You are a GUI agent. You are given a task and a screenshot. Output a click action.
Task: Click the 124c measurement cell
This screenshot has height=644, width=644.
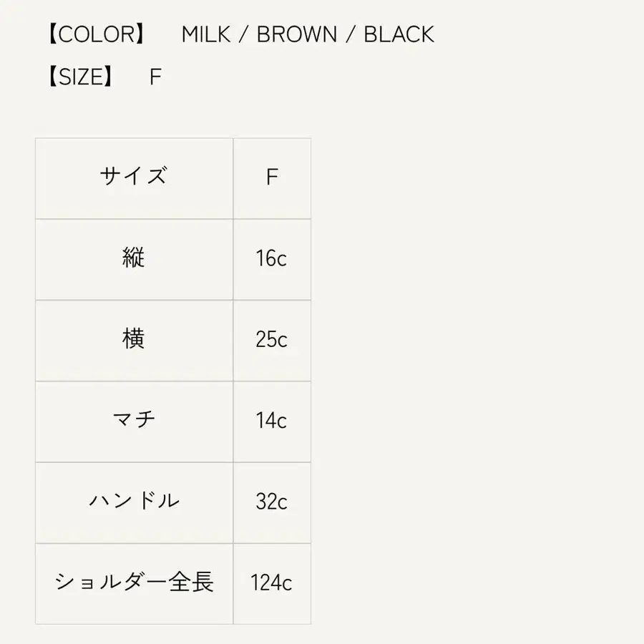click(271, 582)
